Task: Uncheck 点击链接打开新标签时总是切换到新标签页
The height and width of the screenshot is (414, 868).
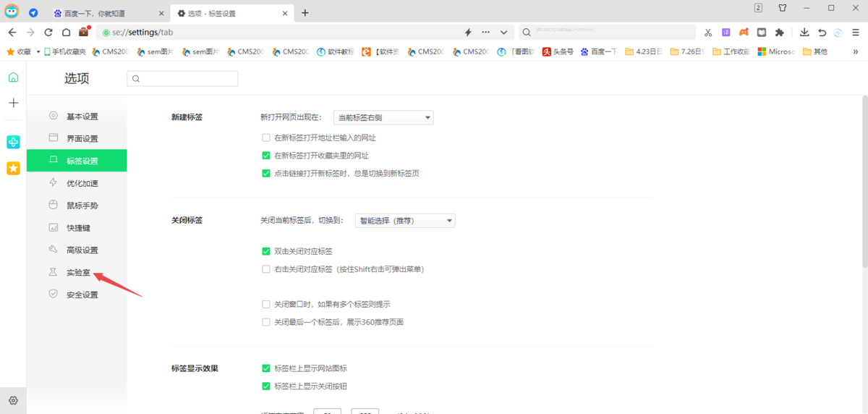Action: point(266,173)
